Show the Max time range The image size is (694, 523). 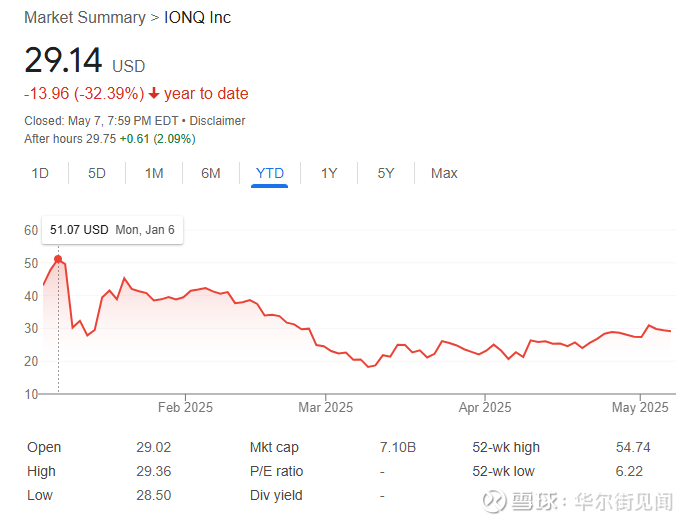coord(444,173)
